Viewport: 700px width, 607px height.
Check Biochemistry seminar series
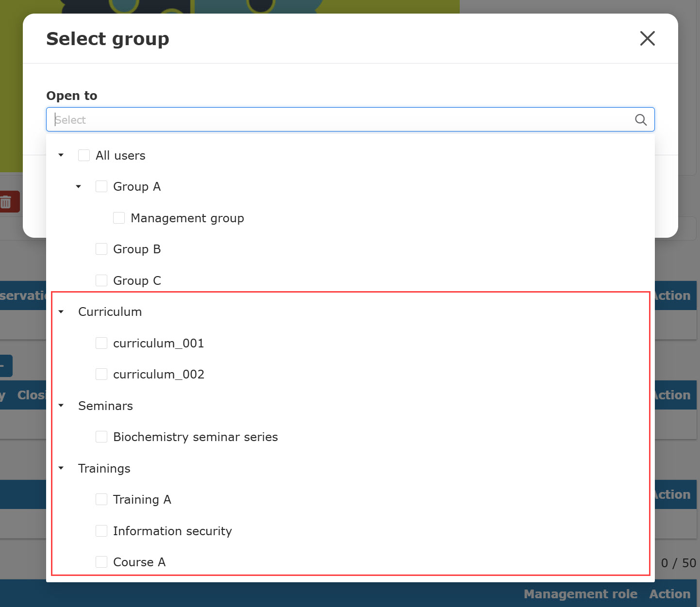point(101,437)
